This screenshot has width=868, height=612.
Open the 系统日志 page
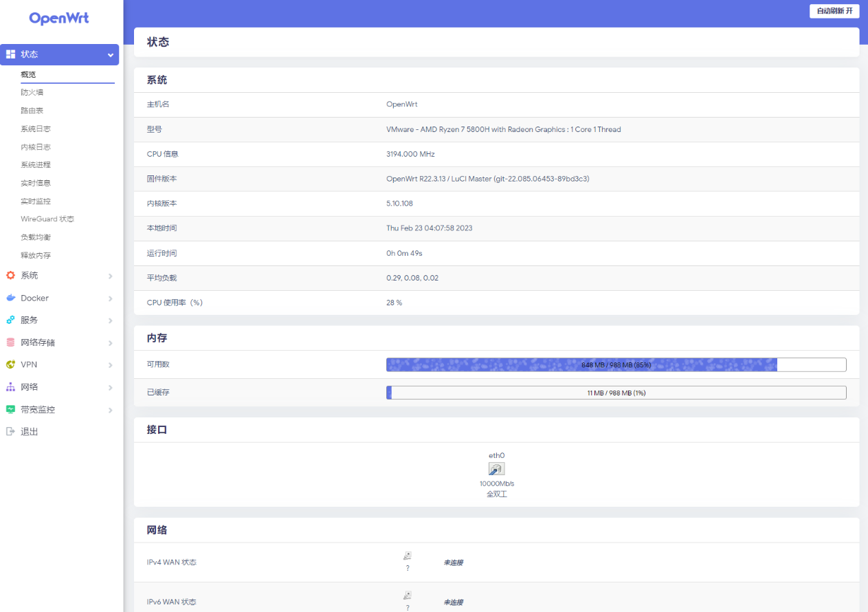point(36,129)
